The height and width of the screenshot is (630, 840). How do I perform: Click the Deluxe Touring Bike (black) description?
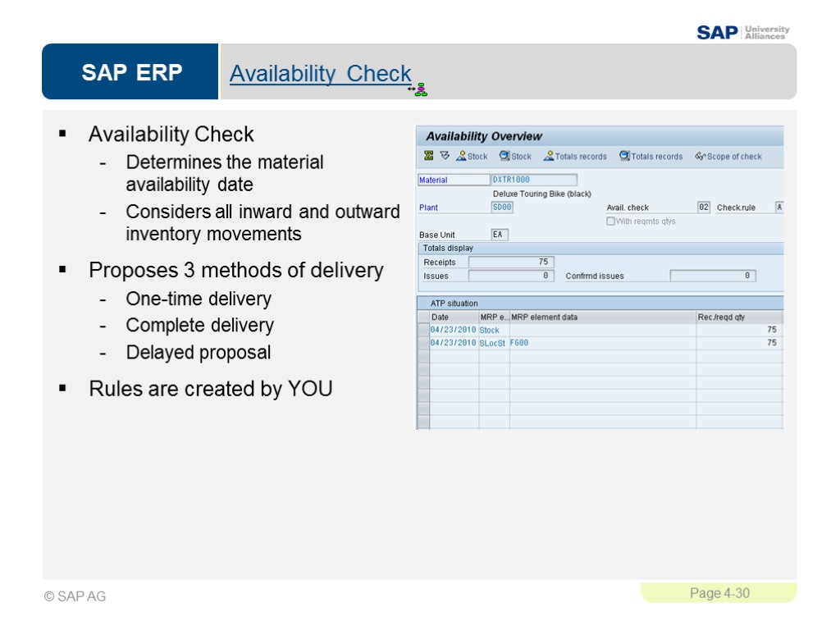pyautogui.click(x=542, y=194)
